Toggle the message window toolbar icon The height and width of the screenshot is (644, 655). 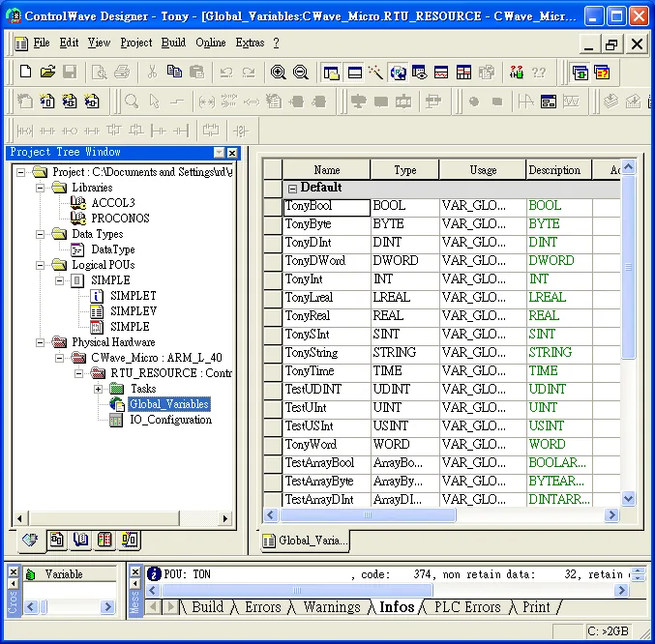(x=355, y=73)
